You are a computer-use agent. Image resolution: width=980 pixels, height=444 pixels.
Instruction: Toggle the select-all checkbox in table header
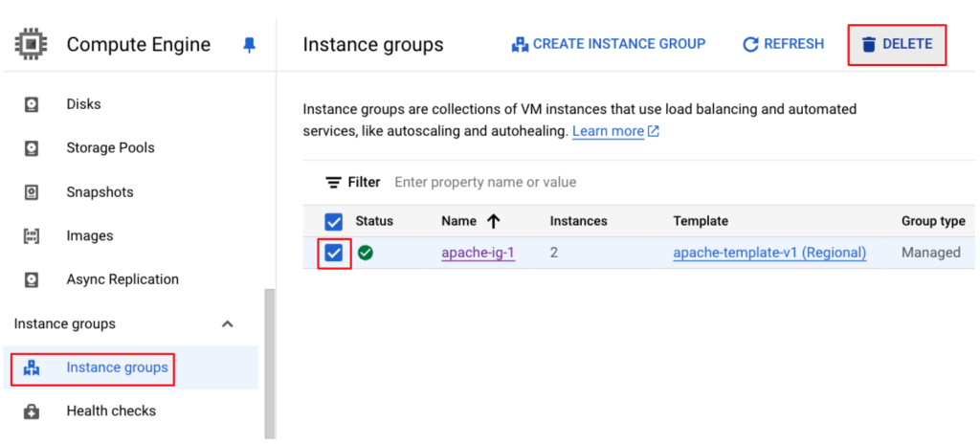(x=334, y=221)
